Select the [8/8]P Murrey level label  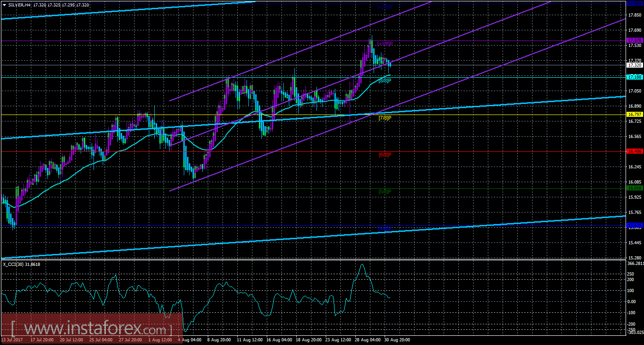click(385, 81)
